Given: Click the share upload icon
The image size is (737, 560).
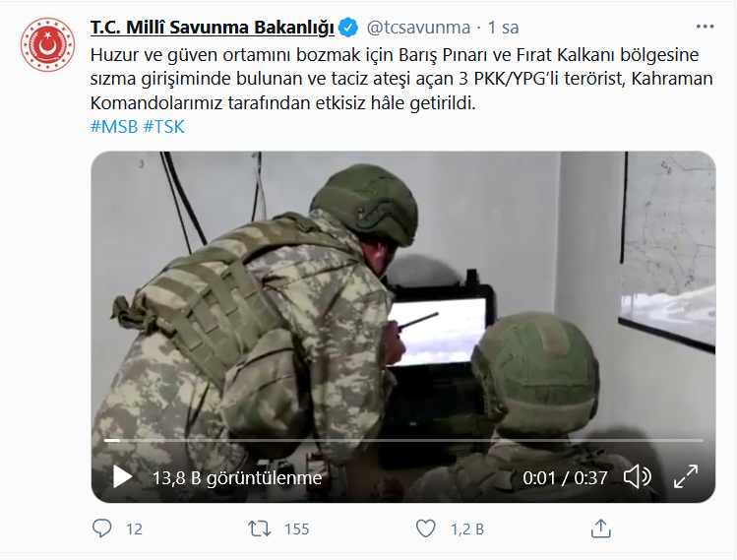Looking at the screenshot, I should [600, 529].
